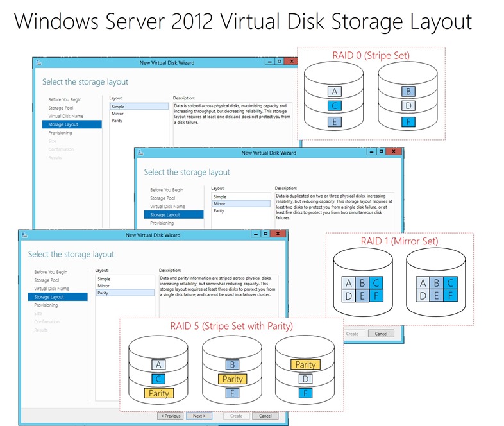Viewport: 504px width, 426px height.
Task: Click Cancel button in middle wizard
Action: (381, 334)
